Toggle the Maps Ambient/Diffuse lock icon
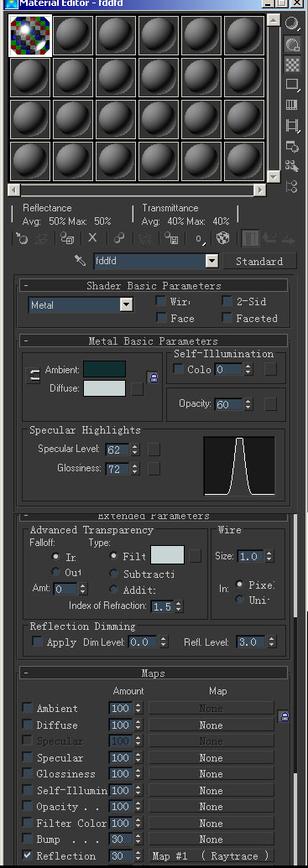This screenshot has width=308, height=868. [285, 716]
